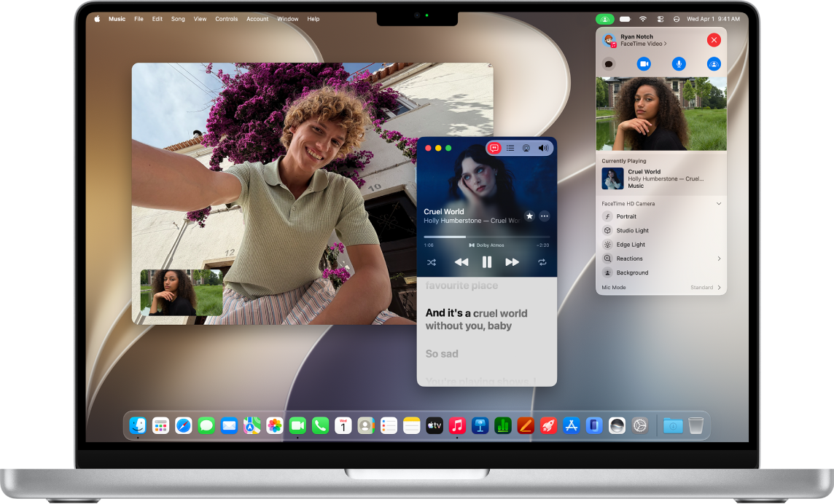Open Numbers from the Dock
This screenshot has width=834, height=504.
tap(502, 425)
